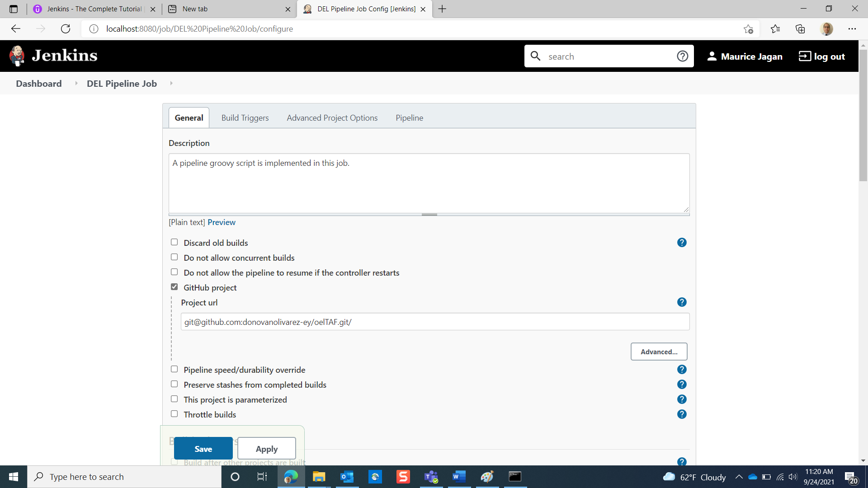Open help icon beside Project url
This screenshot has width=868, height=488.
click(x=682, y=302)
